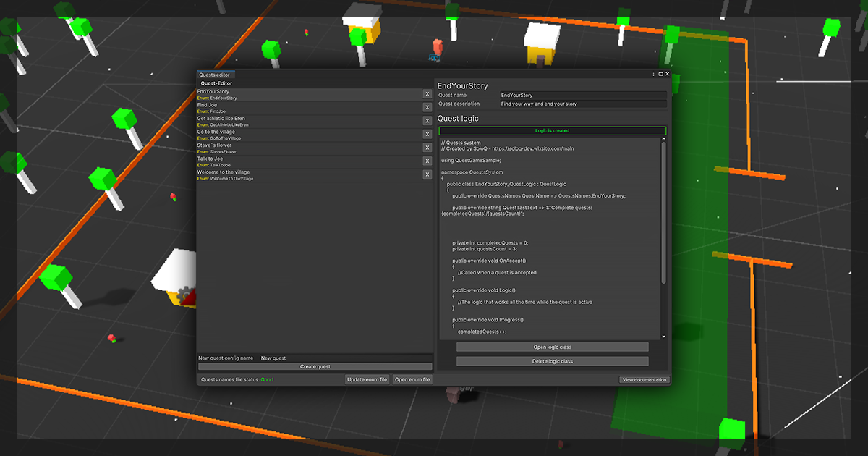Remove Get athletic like Eren via X icon
The height and width of the screenshot is (456, 868).
tap(427, 120)
